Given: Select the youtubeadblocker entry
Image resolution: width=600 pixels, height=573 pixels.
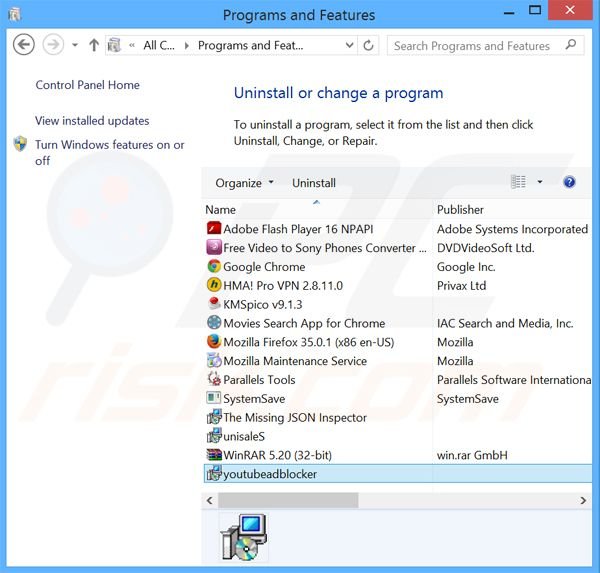Looking at the screenshot, I should click(398, 474).
